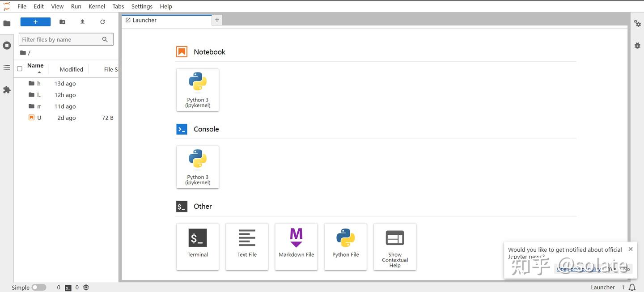Go to root folder breadcrumb icon
Viewport: 644px width, 292px height.
coord(23,53)
